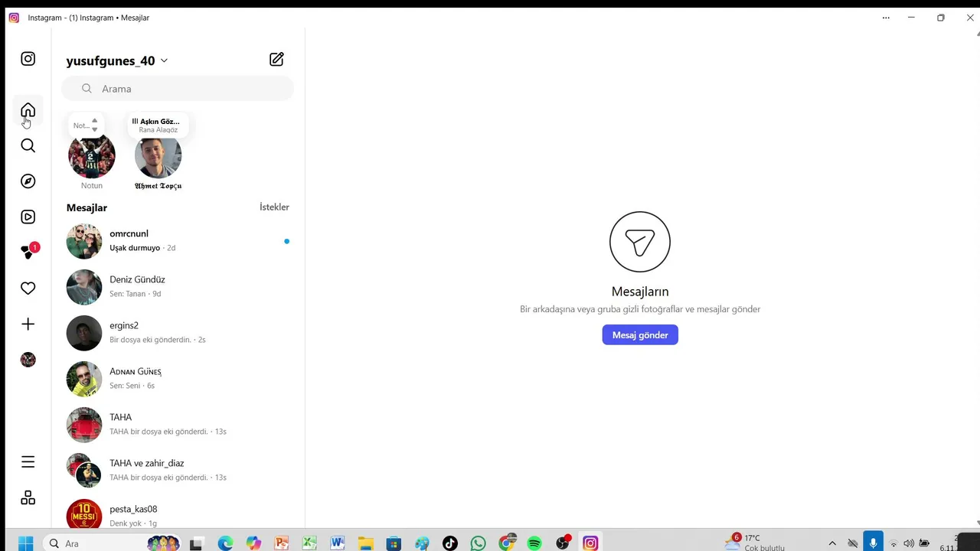
Task: Click Instagram app icon in taskbar
Action: click(x=590, y=543)
